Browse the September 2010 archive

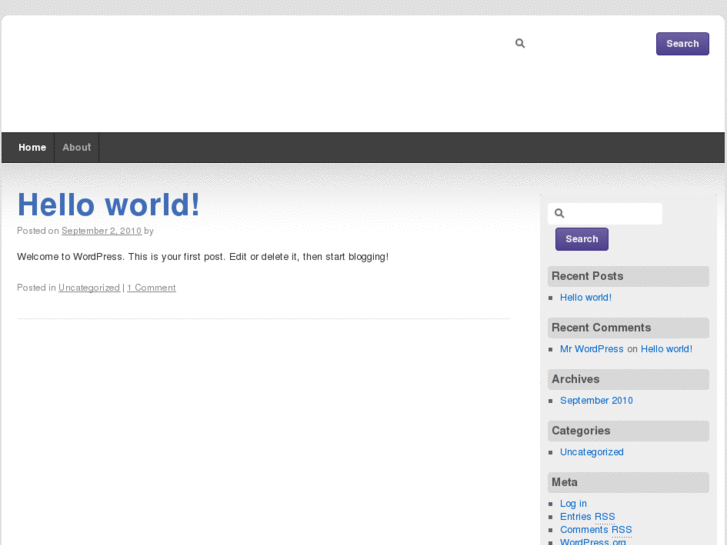point(596,401)
